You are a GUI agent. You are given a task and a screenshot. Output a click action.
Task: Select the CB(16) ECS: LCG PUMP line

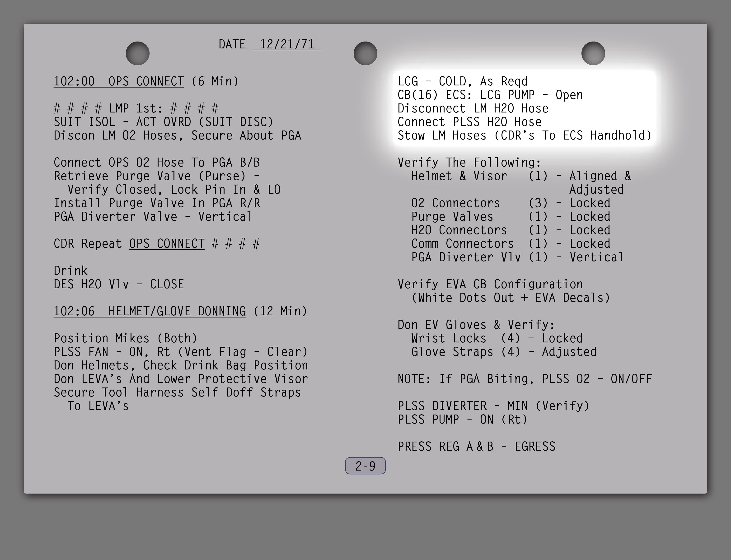(490, 95)
